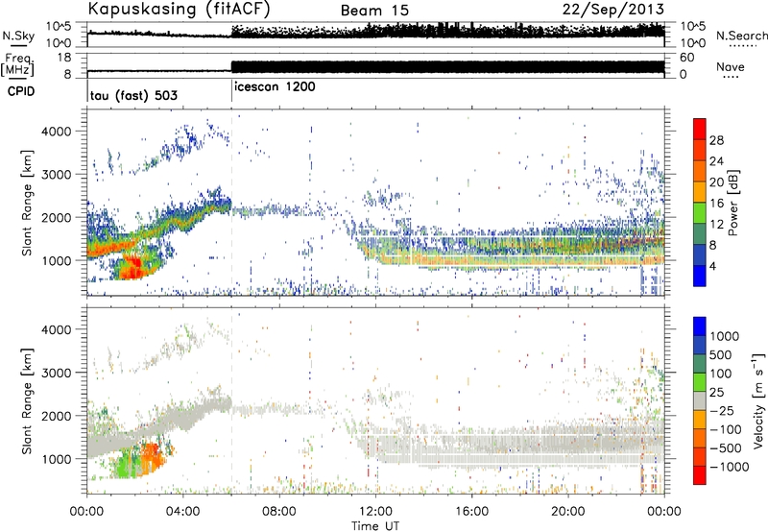Click the red top of power colorbar

(700, 129)
